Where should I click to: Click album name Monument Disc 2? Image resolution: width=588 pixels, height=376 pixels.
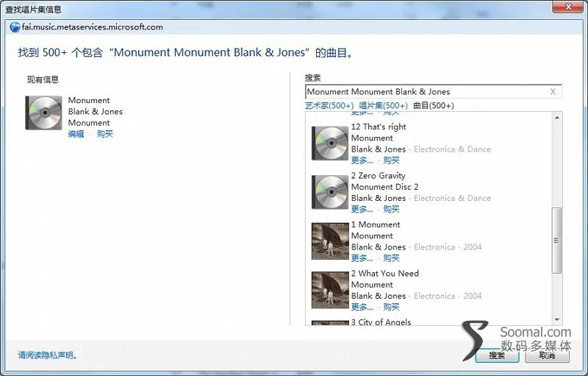click(384, 187)
